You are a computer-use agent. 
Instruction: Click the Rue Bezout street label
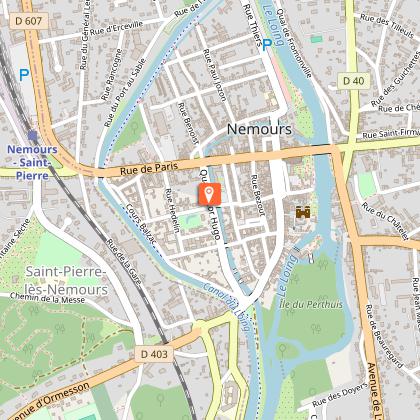(x=257, y=195)
